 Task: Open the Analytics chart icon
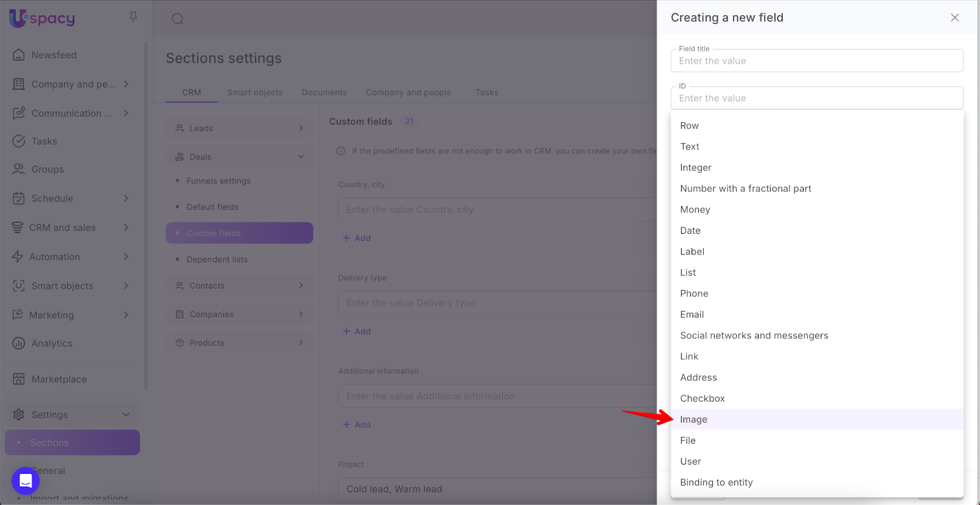pos(19,343)
